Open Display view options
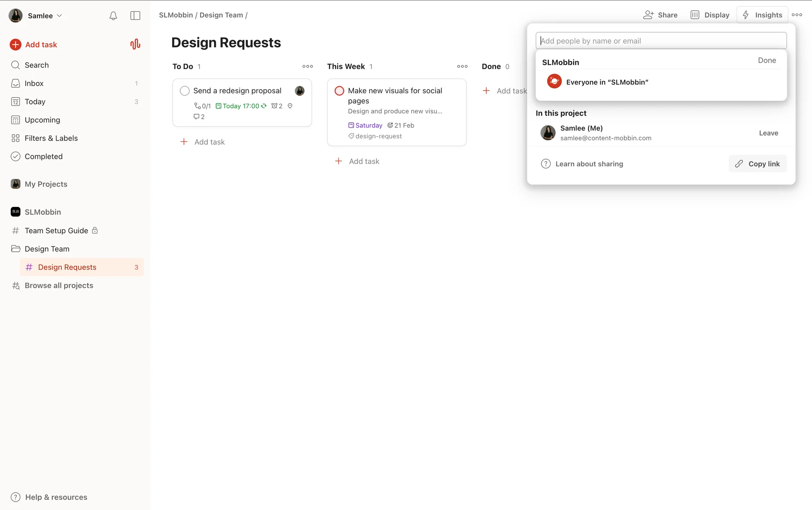This screenshot has width=812, height=510. pos(710,15)
